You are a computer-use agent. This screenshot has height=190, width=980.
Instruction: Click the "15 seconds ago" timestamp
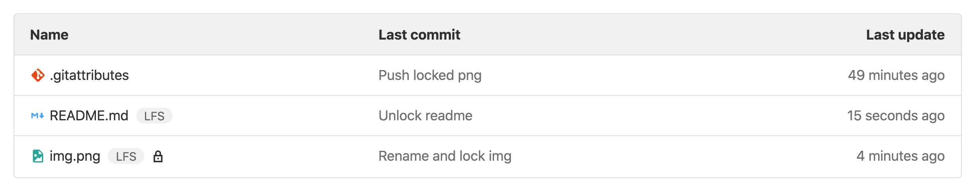896,116
